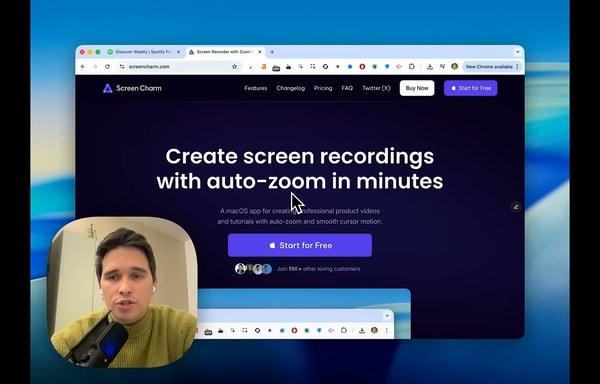Open site information icon beside the URL

tap(122, 67)
